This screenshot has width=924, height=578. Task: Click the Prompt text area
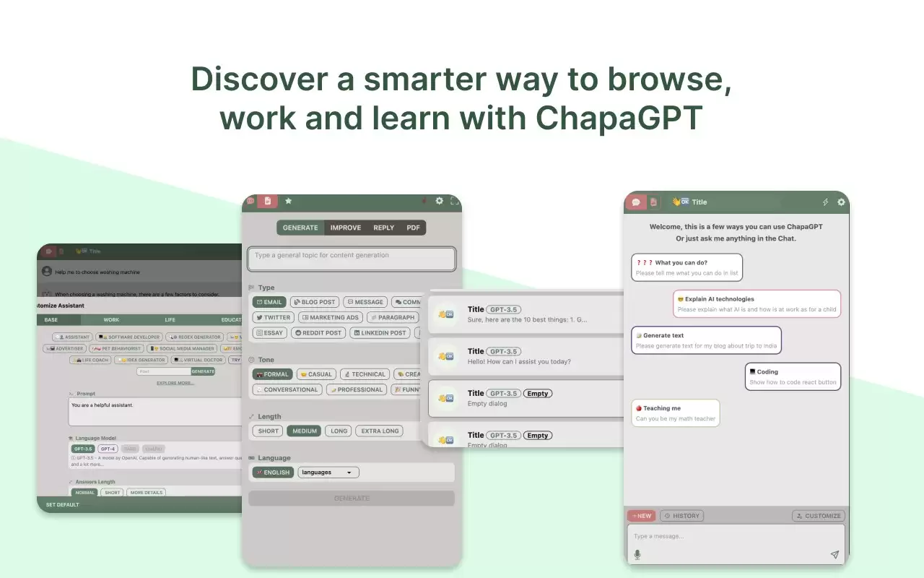pos(155,413)
